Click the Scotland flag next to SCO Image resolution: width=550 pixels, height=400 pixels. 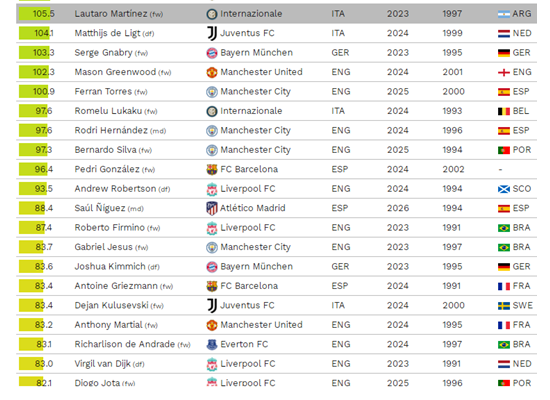[x=504, y=189]
